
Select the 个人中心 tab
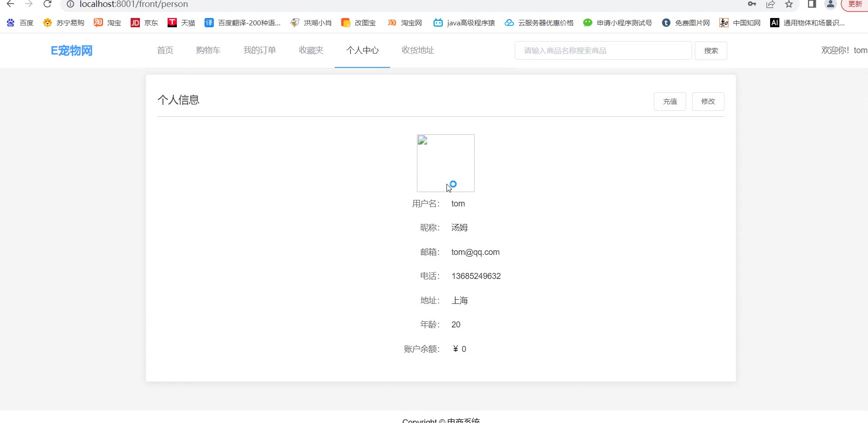tap(362, 50)
